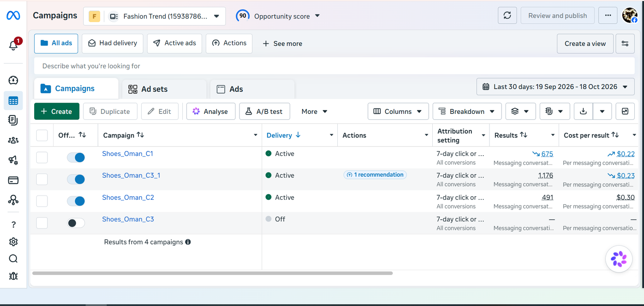Select the Shoes_Oman_C1 row checkbox
Screen dimensions: 644x306
pos(42,157)
